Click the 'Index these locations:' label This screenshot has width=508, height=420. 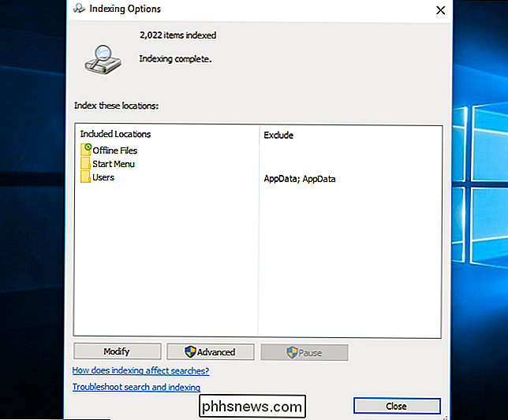116,106
